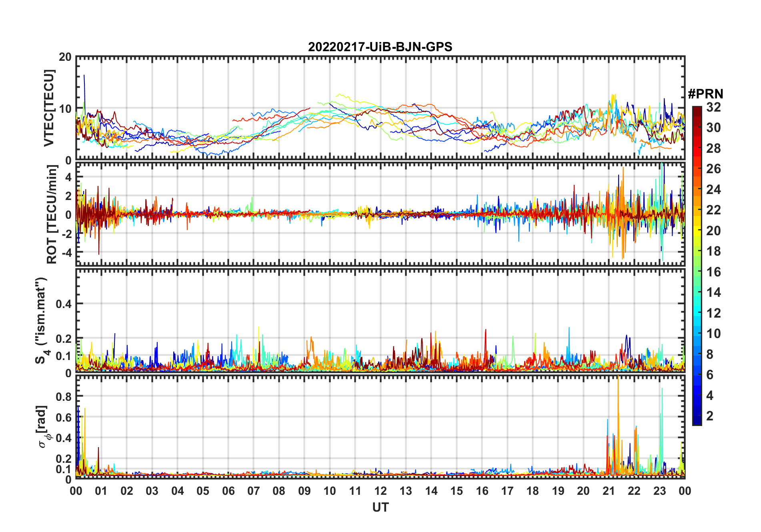Click ROT y-axis tick label -4
The width and height of the screenshot is (761, 532).
tap(66, 253)
